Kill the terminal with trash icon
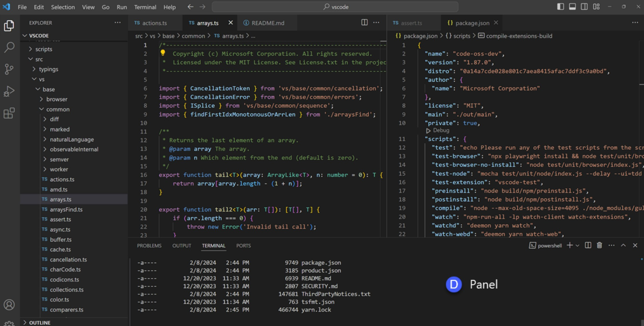 [600, 245]
